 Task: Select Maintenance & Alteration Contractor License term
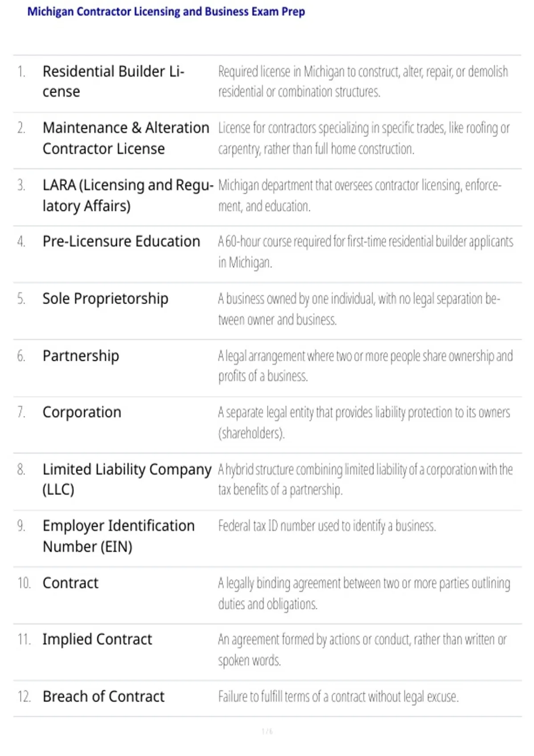(x=126, y=138)
